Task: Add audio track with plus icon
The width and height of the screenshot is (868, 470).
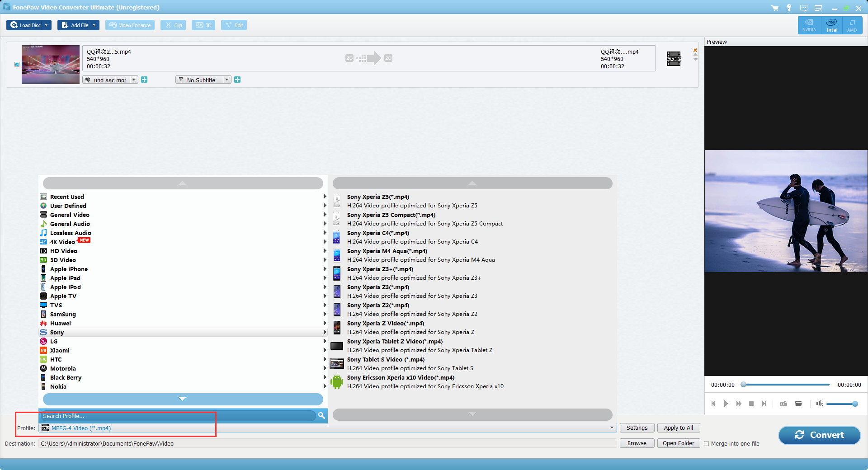Action: [144, 80]
